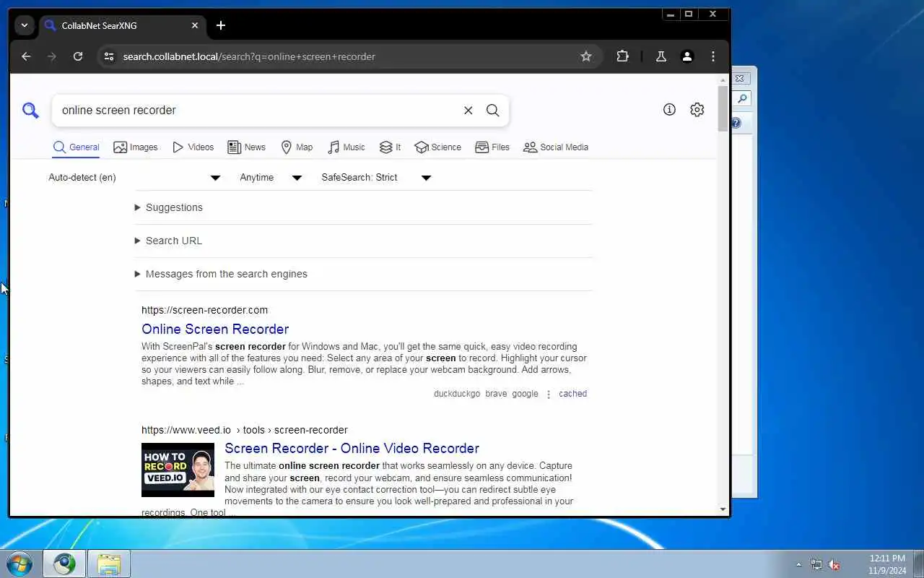The width and height of the screenshot is (924, 578).
Task: Switch to the Map tab
Action: [x=297, y=147]
